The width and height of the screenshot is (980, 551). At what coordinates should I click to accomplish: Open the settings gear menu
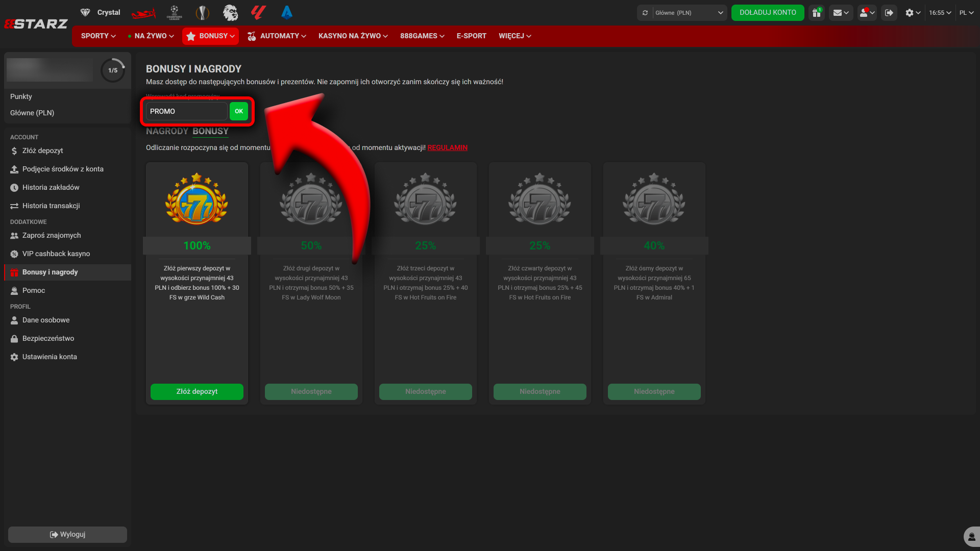[x=913, y=13]
